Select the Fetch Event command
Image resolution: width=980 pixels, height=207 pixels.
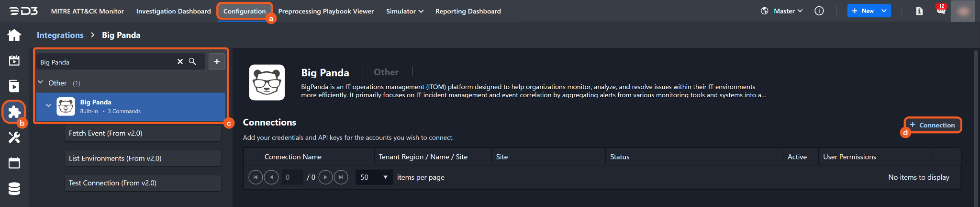click(x=143, y=133)
